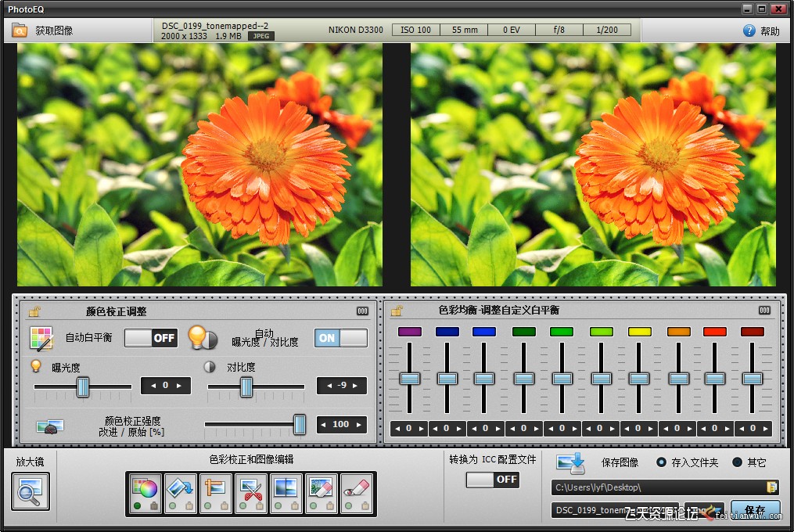Select the straighten ruler tool
This screenshot has width=794, height=532.
[x=216, y=494]
